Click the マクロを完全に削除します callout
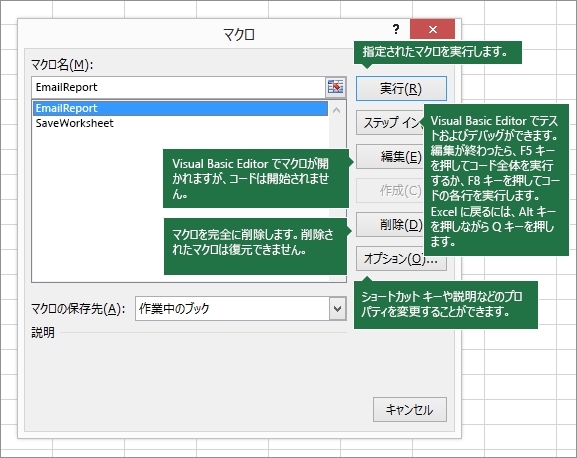 [255, 246]
